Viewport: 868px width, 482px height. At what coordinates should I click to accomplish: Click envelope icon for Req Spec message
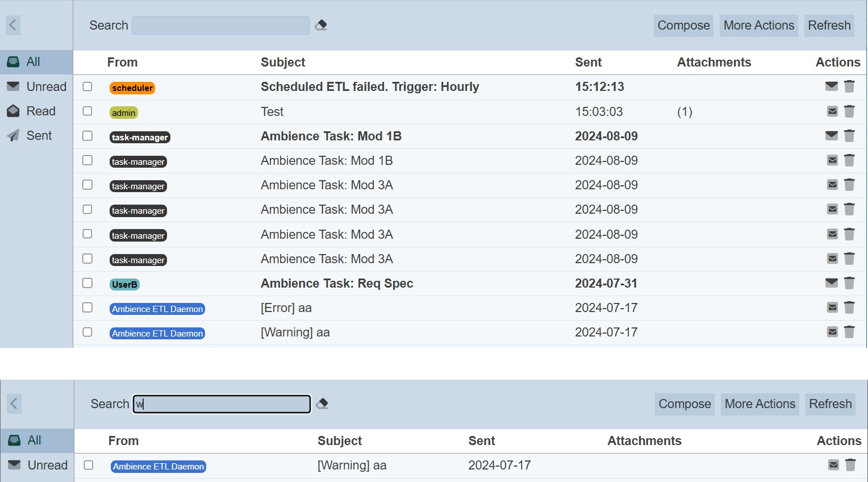click(x=832, y=283)
